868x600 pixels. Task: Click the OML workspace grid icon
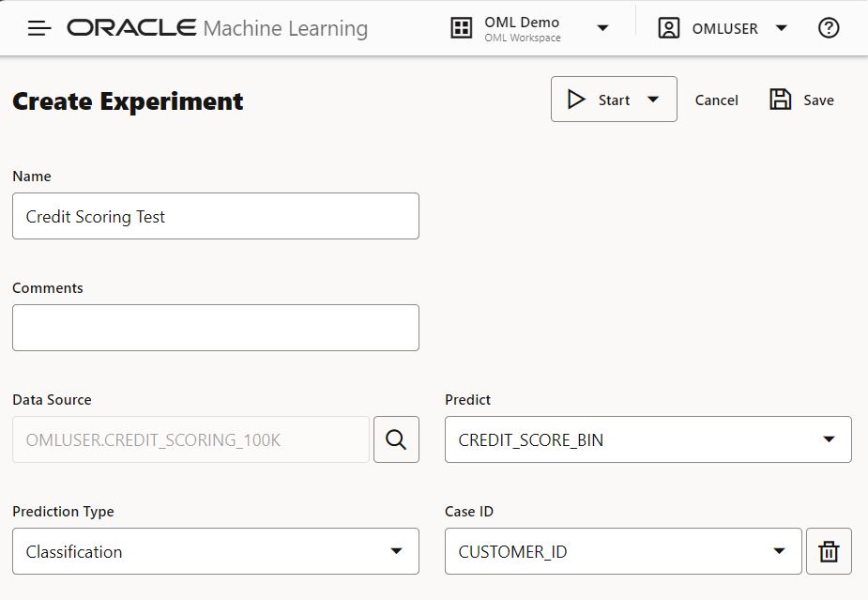point(461,28)
